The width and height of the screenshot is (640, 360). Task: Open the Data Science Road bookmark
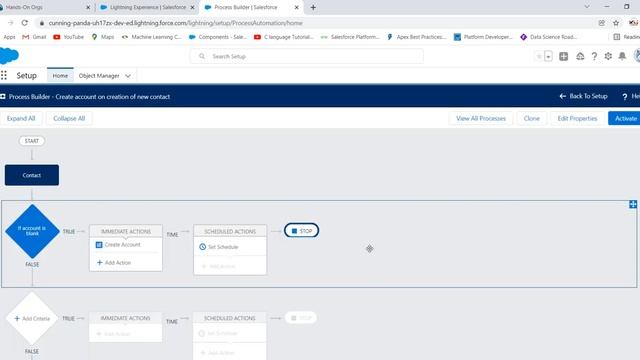549,37
